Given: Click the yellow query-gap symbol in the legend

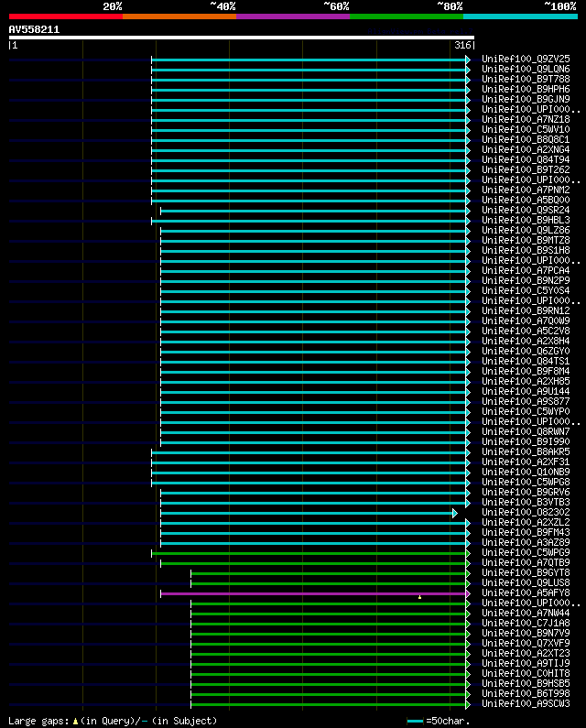Looking at the screenshot, I should pos(75,721).
